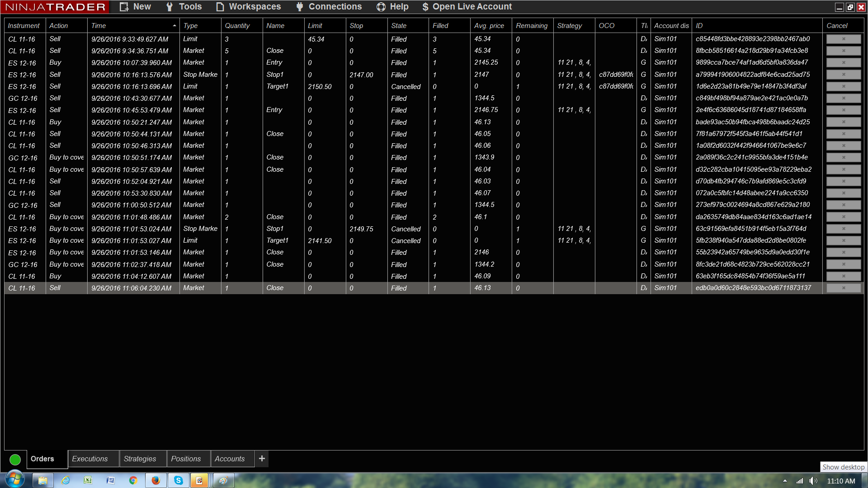Click the green connection status indicator
Image resolution: width=868 pixels, height=488 pixels.
(15, 460)
